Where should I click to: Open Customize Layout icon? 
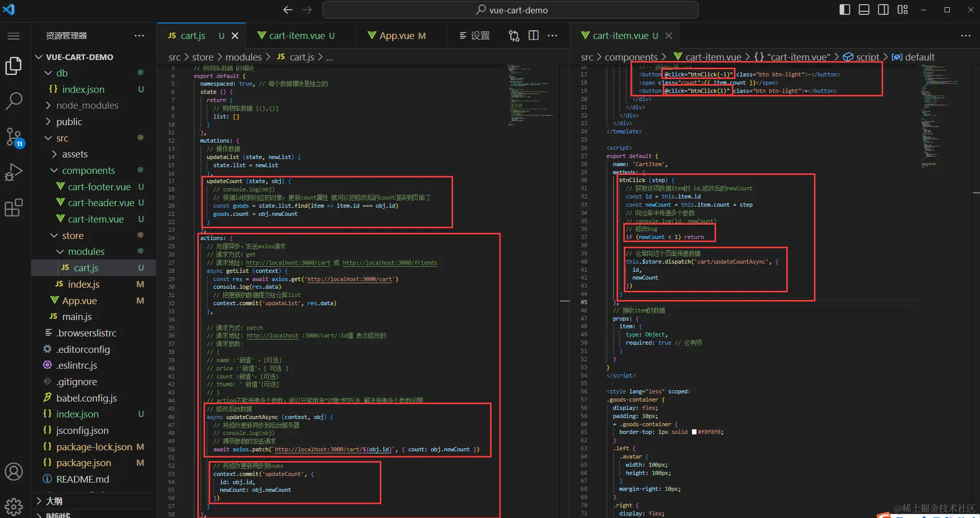[x=903, y=10]
